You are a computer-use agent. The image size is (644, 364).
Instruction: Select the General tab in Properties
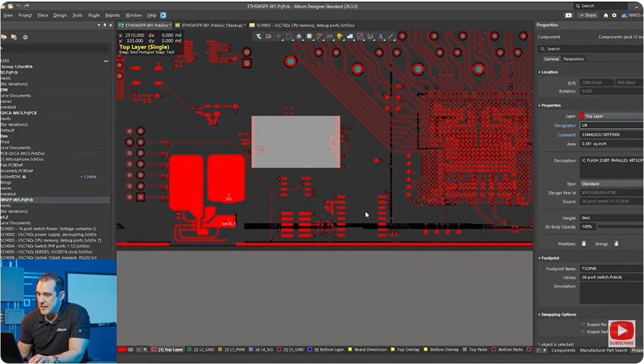(x=552, y=59)
